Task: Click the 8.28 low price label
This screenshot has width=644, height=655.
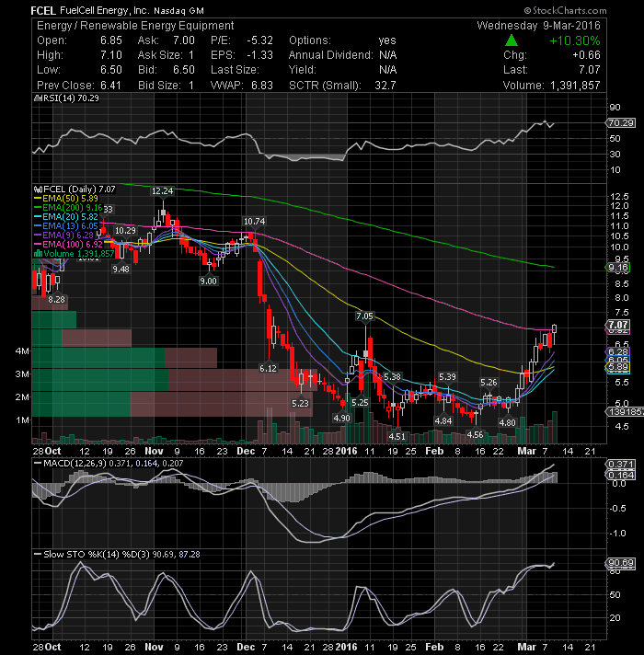Action: click(56, 300)
